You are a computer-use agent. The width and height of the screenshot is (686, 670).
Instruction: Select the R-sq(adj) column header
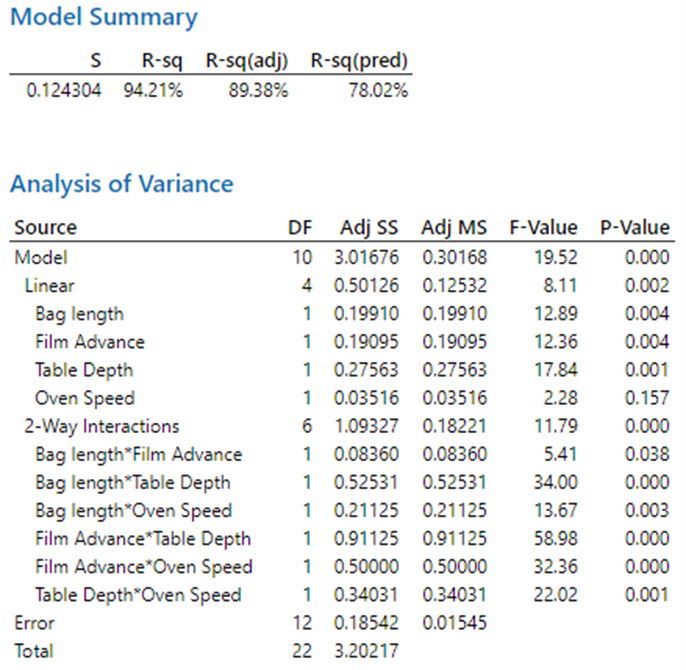click(246, 61)
